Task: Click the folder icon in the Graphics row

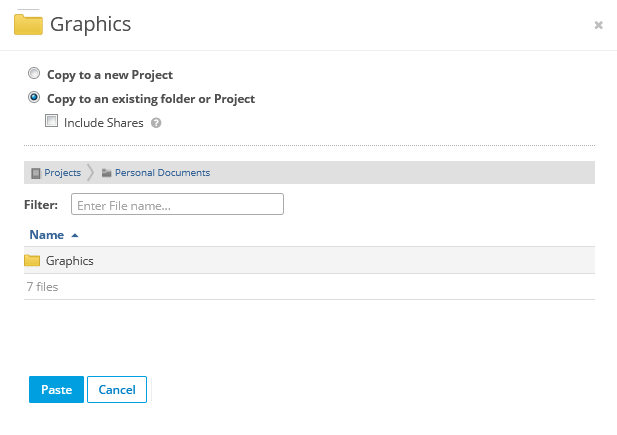Action: click(32, 260)
